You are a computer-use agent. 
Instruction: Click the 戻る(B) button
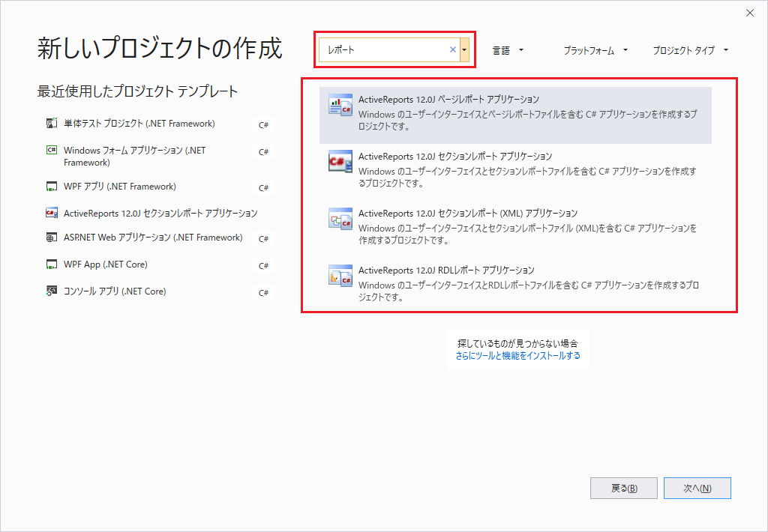[x=624, y=488]
